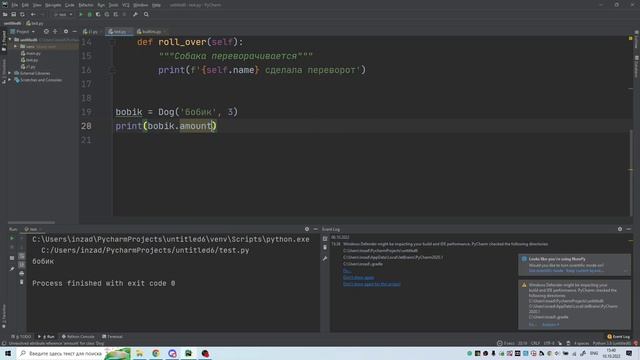Open PyCharm icon on the taskbar
Screen dimensions: 640x360
tap(189, 353)
